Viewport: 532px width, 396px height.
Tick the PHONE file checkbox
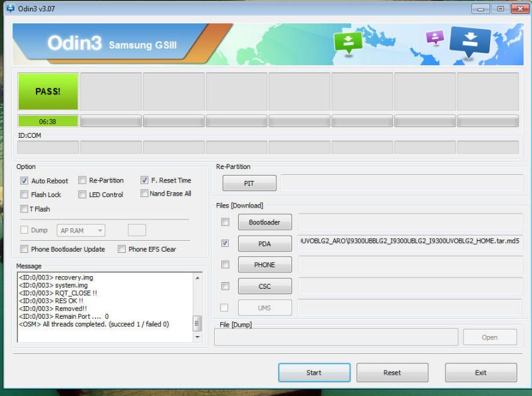click(225, 264)
